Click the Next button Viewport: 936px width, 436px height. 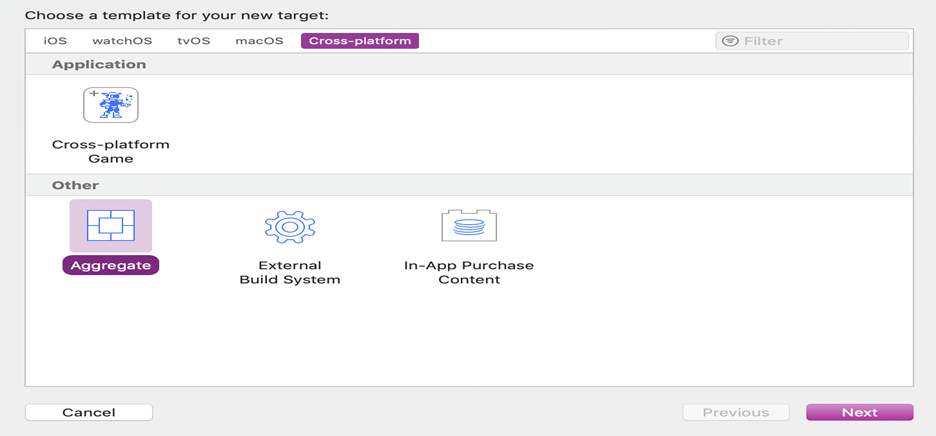pos(860,413)
